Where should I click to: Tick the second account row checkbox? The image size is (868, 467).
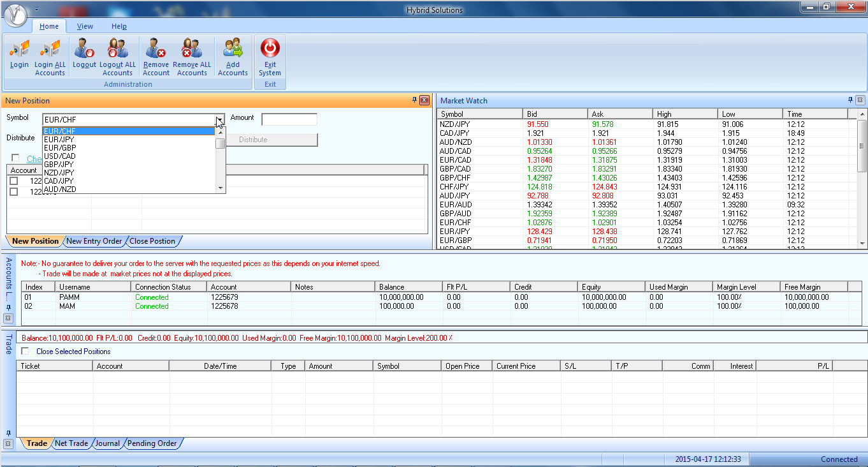[x=13, y=191]
